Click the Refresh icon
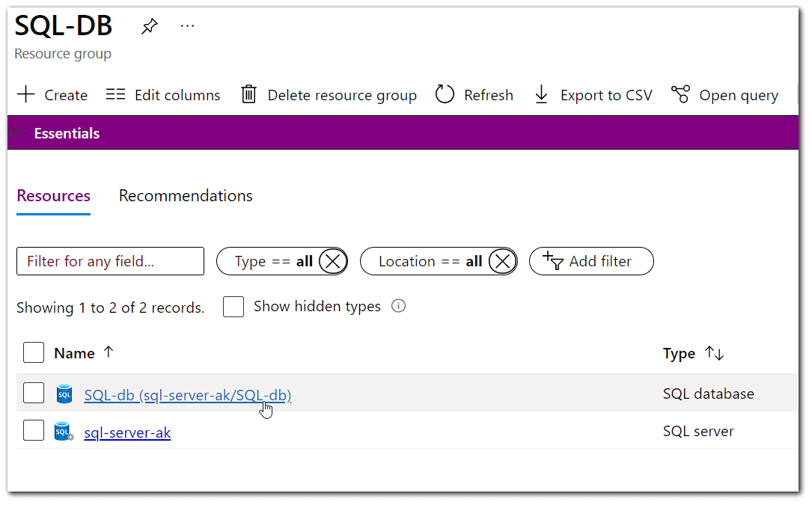Viewport: 812px width, 505px height. (444, 94)
